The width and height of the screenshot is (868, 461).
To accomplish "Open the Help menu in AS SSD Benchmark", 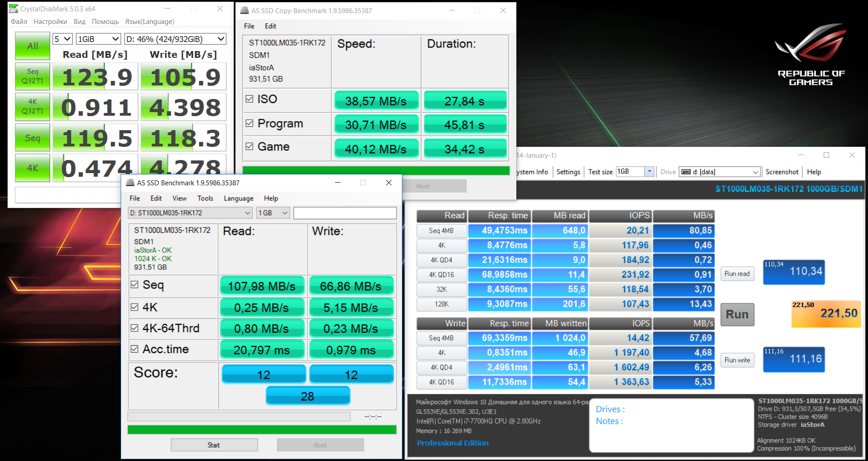I will (x=271, y=198).
